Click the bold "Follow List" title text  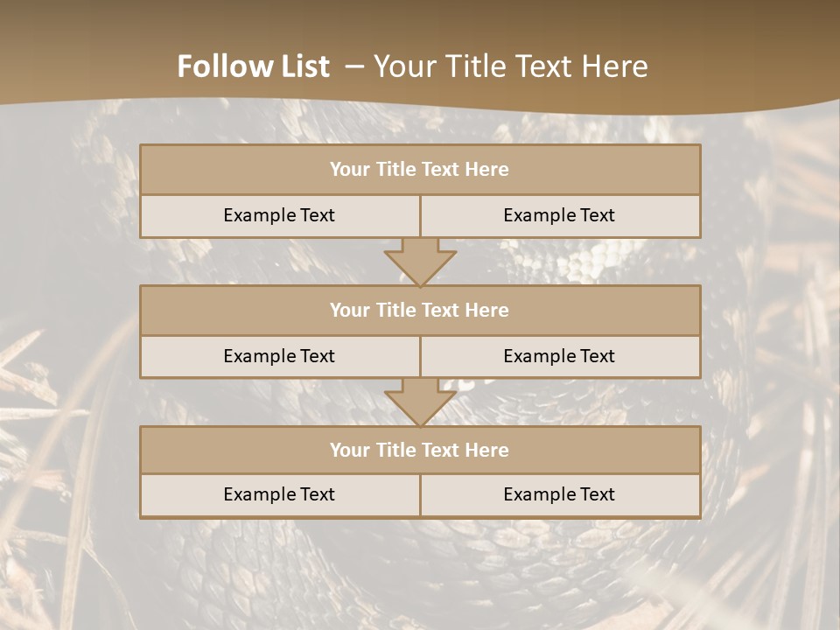(253, 66)
